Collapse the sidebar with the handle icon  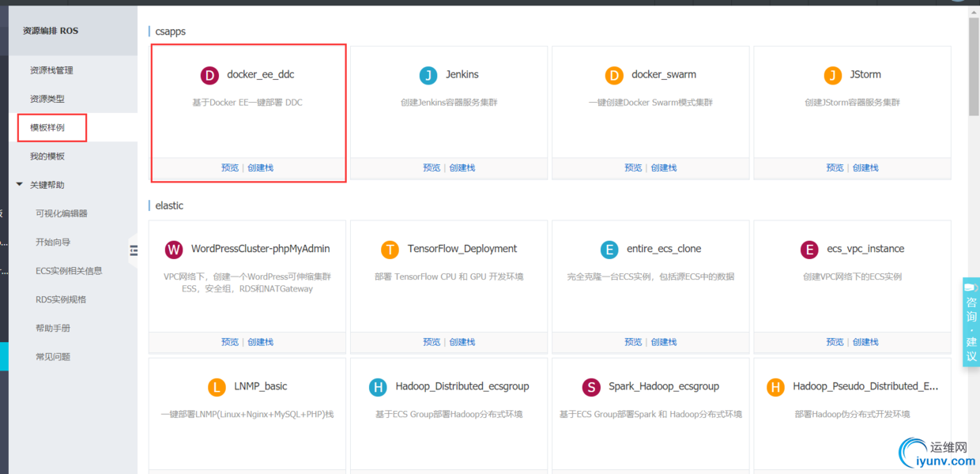coord(134,250)
